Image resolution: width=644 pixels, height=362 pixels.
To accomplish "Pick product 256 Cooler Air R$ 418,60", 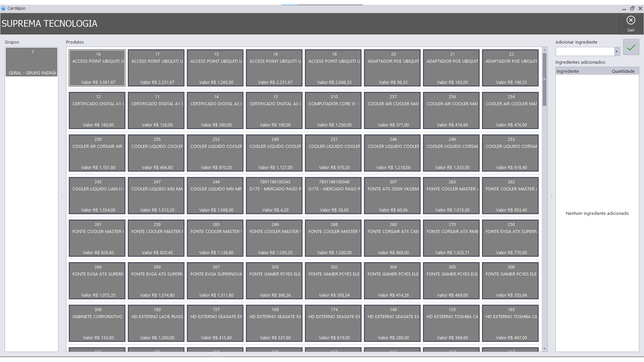I will click(451, 111).
